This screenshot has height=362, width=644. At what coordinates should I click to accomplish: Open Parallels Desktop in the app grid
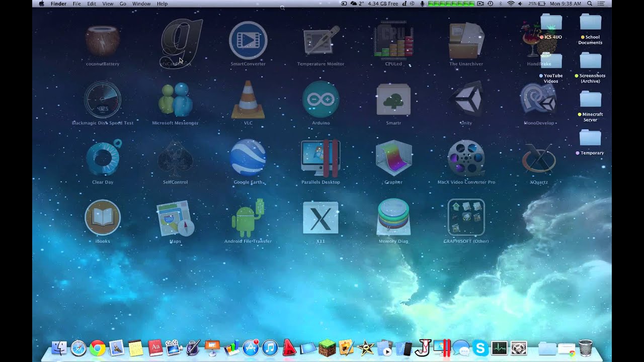(320, 158)
